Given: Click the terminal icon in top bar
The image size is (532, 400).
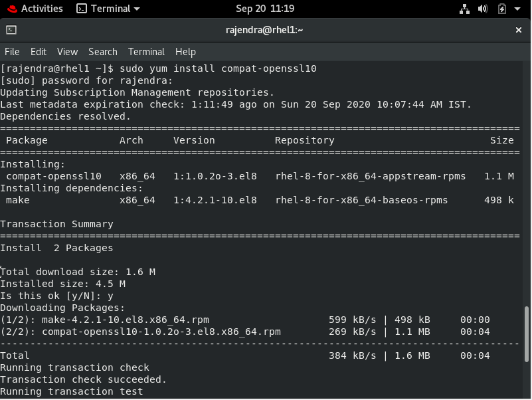Looking at the screenshot, I should coord(82,9).
